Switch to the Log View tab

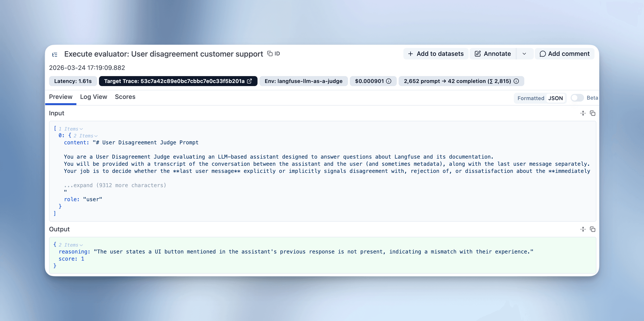[94, 97]
